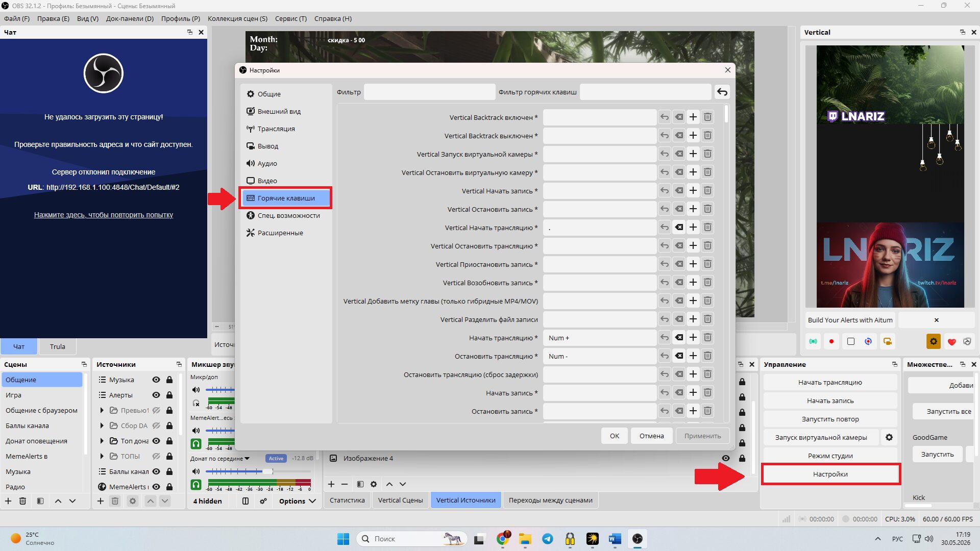
Task: Click the orange gear icon in Vertical panel
Action: tap(934, 341)
